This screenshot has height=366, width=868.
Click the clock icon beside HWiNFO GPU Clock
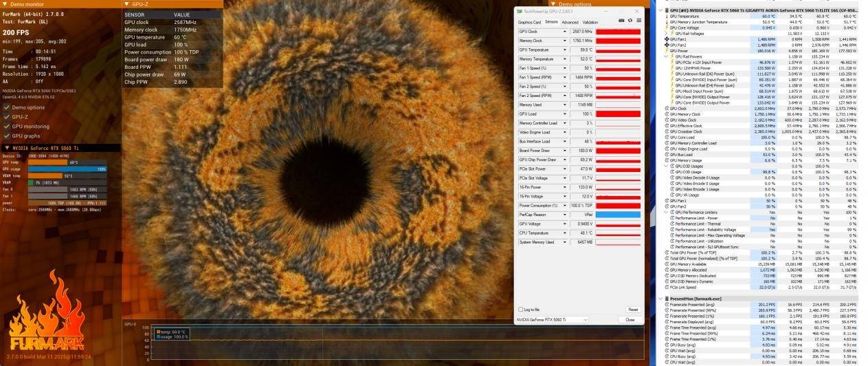pos(666,108)
